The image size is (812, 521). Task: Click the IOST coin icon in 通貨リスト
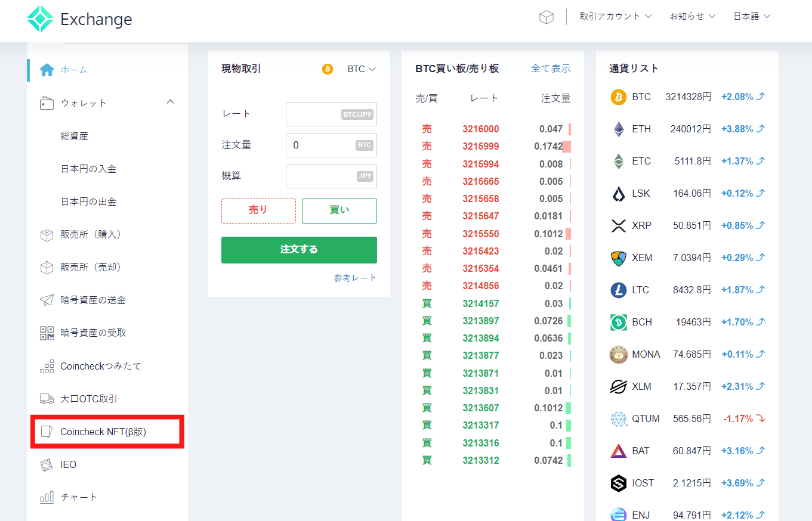619,483
